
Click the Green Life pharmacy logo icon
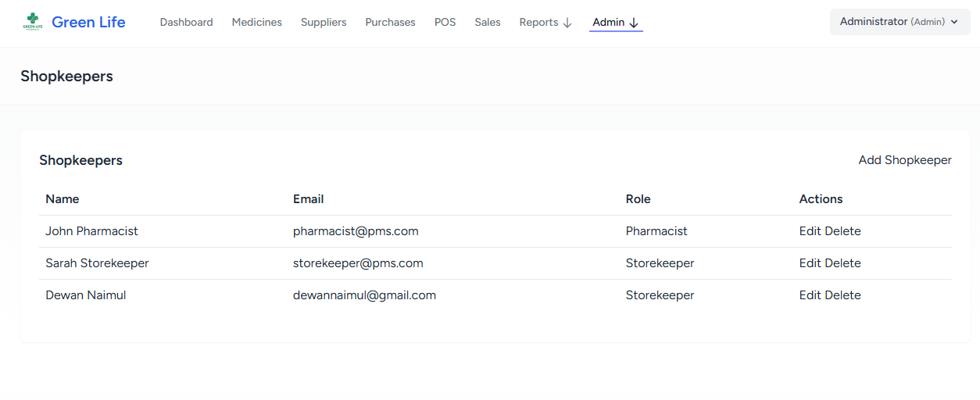[33, 22]
